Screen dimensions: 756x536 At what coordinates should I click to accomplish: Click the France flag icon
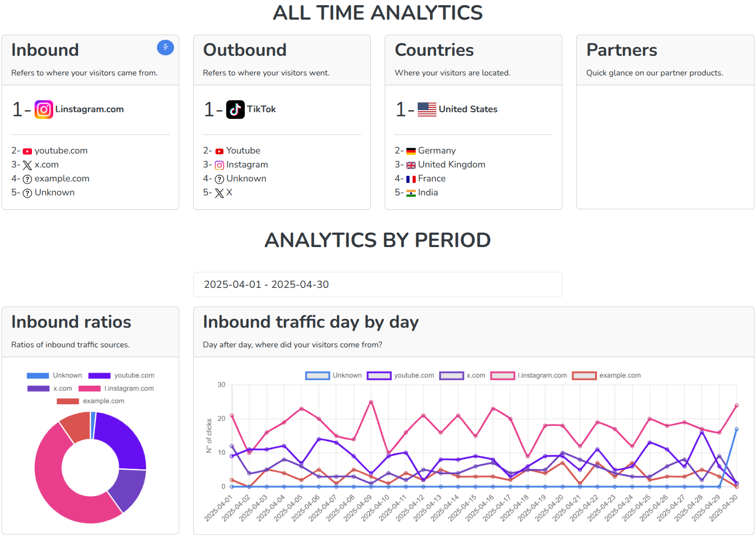[x=411, y=178]
